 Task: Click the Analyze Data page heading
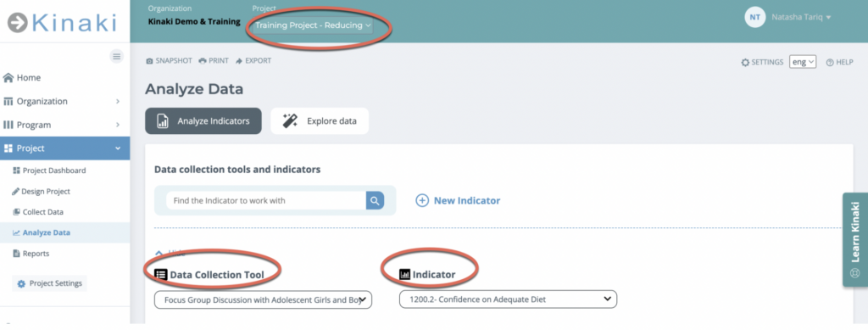[194, 89]
